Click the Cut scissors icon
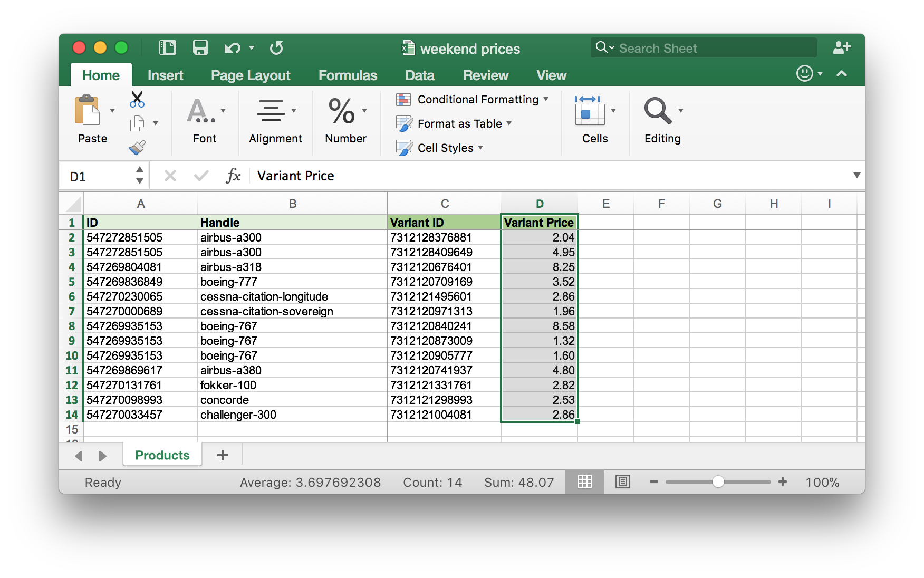The height and width of the screenshot is (578, 924). tap(137, 99)
